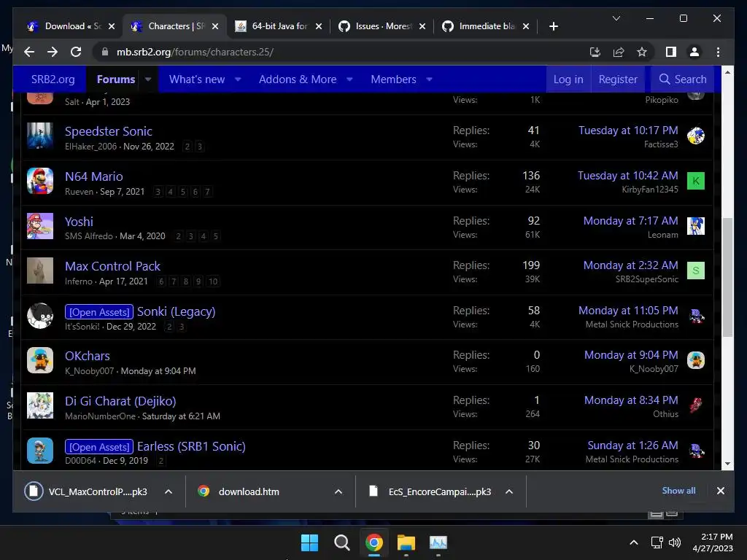The image size is (747, 560).
Task: Open the tab search chevron
Action: coord(616,18)
